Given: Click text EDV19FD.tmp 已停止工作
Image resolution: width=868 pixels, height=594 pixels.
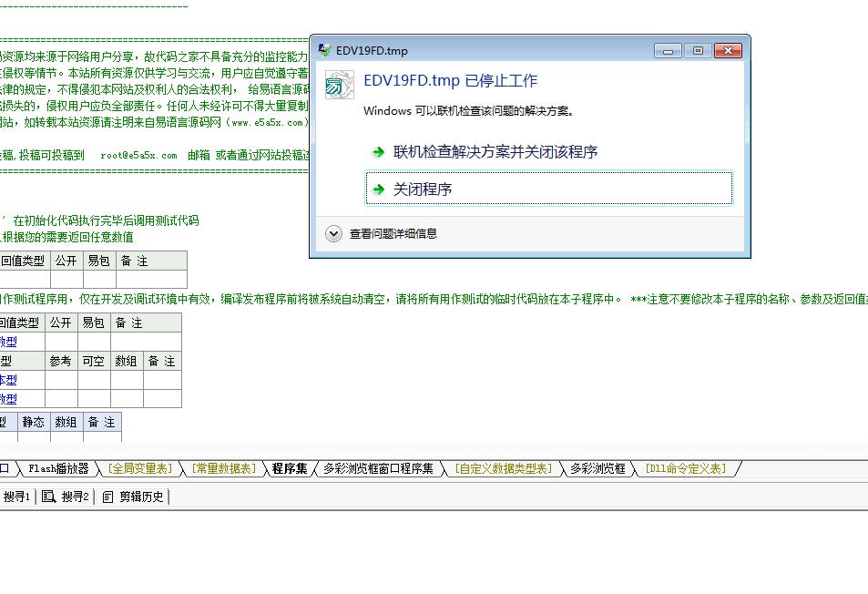Looking at the screenshot, I should [450, 81].
